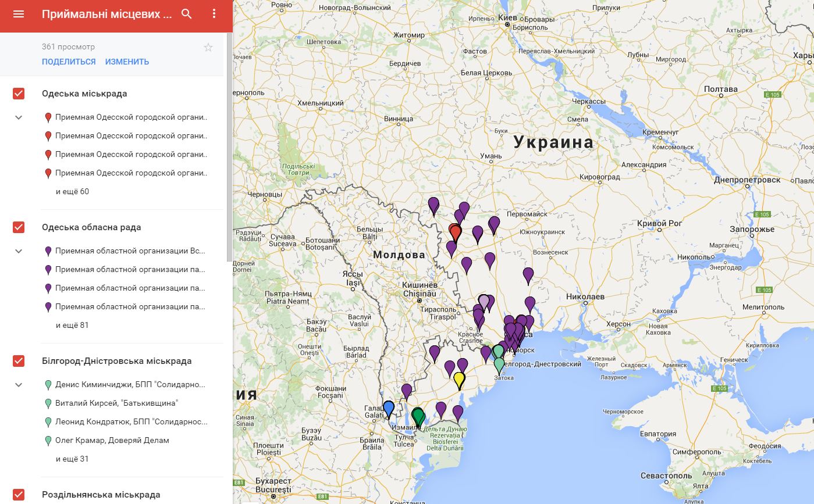Screen dimensions: 814x504
Task: Collapse the Одеська обласна рада list
Action: 19,251
